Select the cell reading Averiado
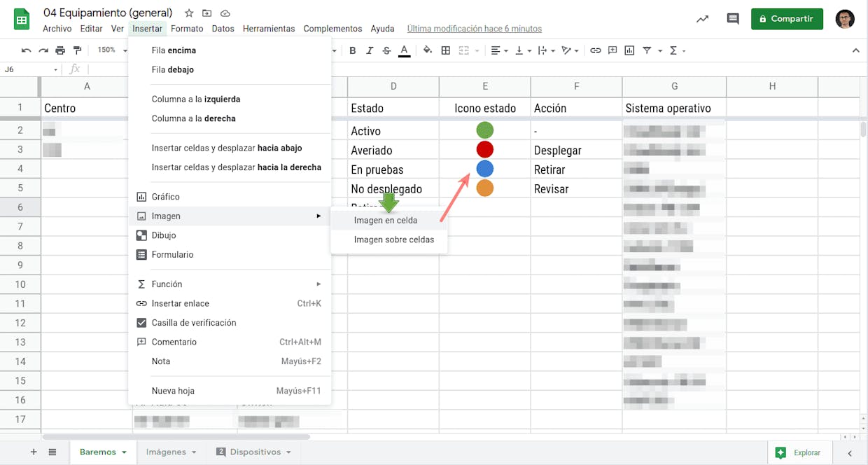This screenshot has width=868, height=465. [393, 150]
